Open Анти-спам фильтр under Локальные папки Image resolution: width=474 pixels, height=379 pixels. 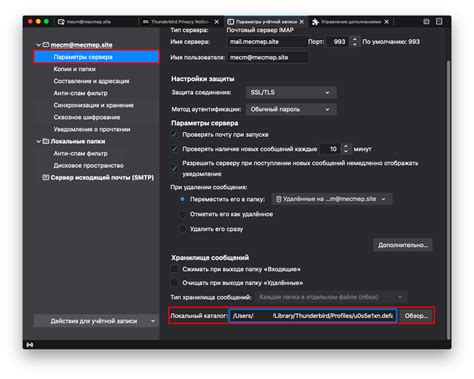80,153
